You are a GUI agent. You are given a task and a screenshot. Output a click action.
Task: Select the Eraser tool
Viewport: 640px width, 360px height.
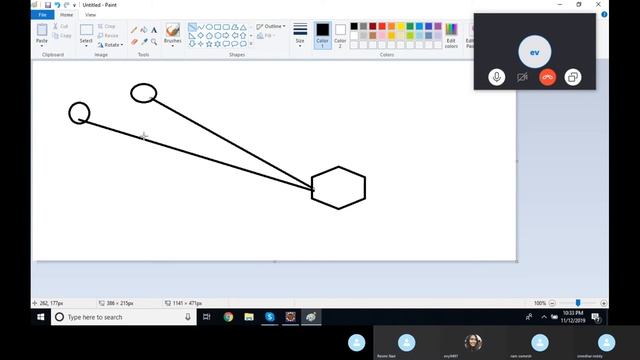(134, 42)
